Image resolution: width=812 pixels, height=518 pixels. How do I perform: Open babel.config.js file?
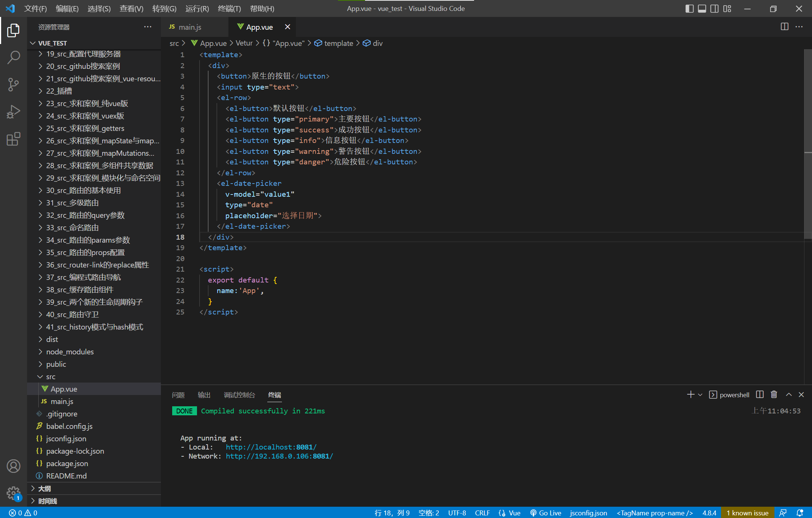(x=94, y=426)
